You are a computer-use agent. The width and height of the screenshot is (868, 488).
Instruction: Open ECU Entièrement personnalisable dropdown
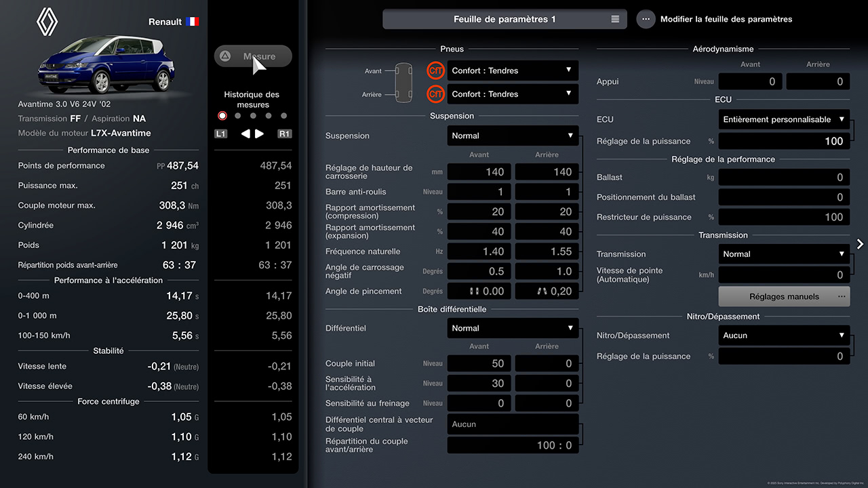[x=784, y=119]
